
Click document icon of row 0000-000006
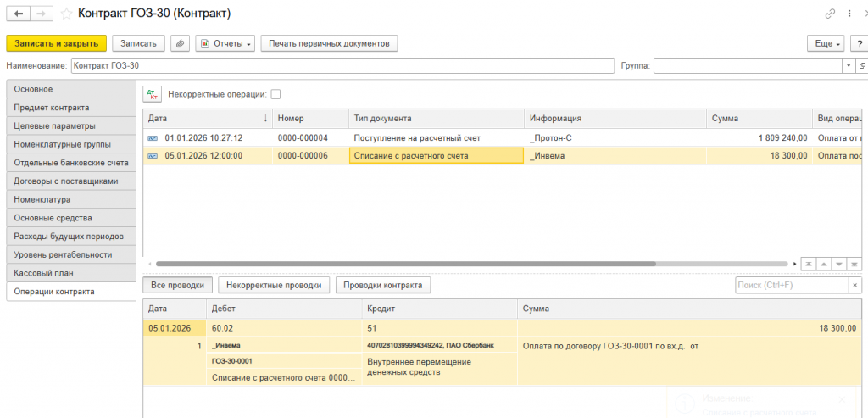coord(153,156)
